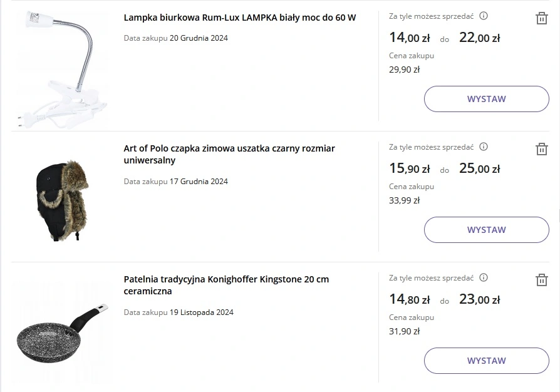Click the desk lamp product image
The image size is (560, 392).
pos(61,68)
